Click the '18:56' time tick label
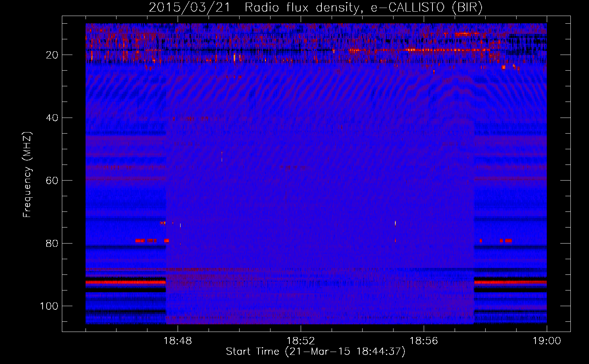This screenshot has width=589, height=364. pos(424,341)
